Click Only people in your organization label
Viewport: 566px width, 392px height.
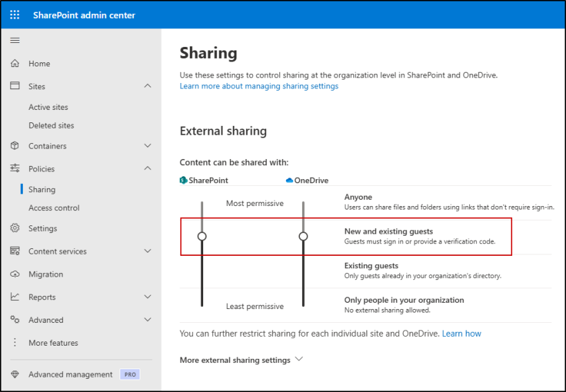click(404, 300)
